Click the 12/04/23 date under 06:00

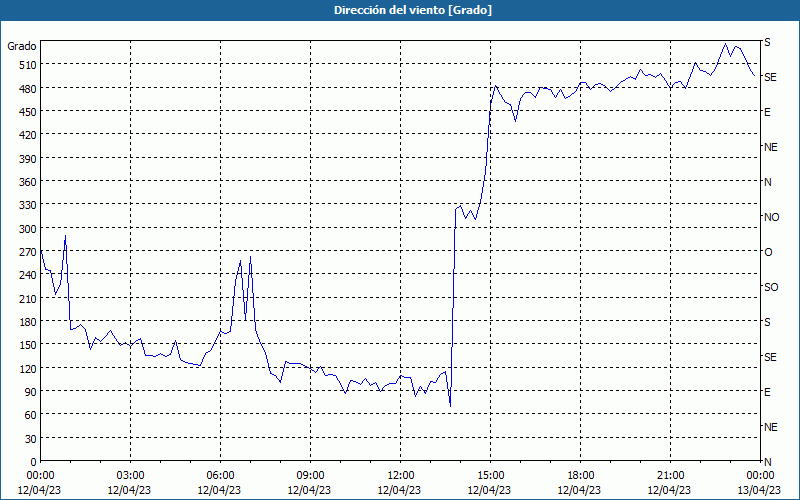(x=219, y=490)
